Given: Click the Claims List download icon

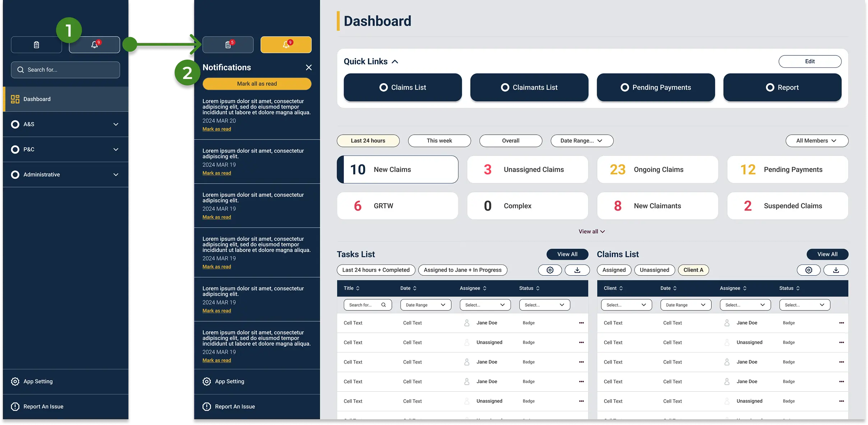Looking at the screenshot, I should [x=836, y=270].
